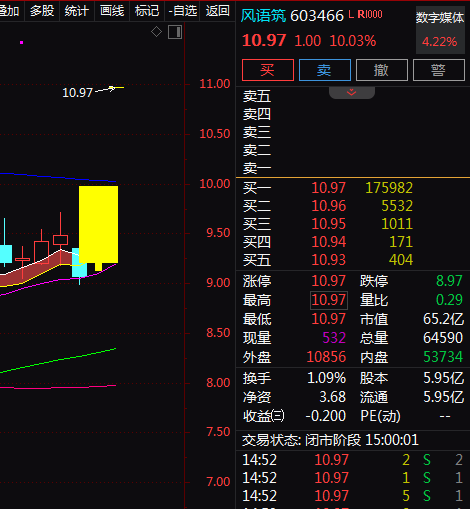470x509 pixels.
Task: Click the 4.22% sector change value
Action: point(440,42)
